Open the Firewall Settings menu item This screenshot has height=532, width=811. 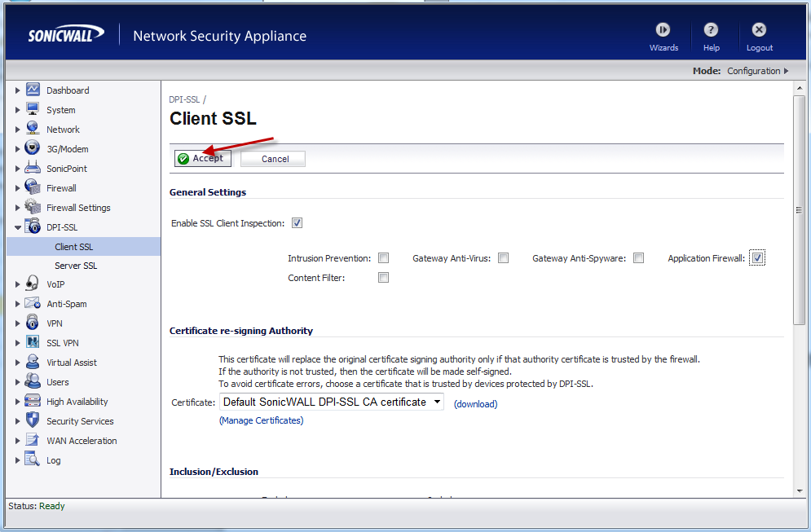pyautogui.click(x=78, y=208)
